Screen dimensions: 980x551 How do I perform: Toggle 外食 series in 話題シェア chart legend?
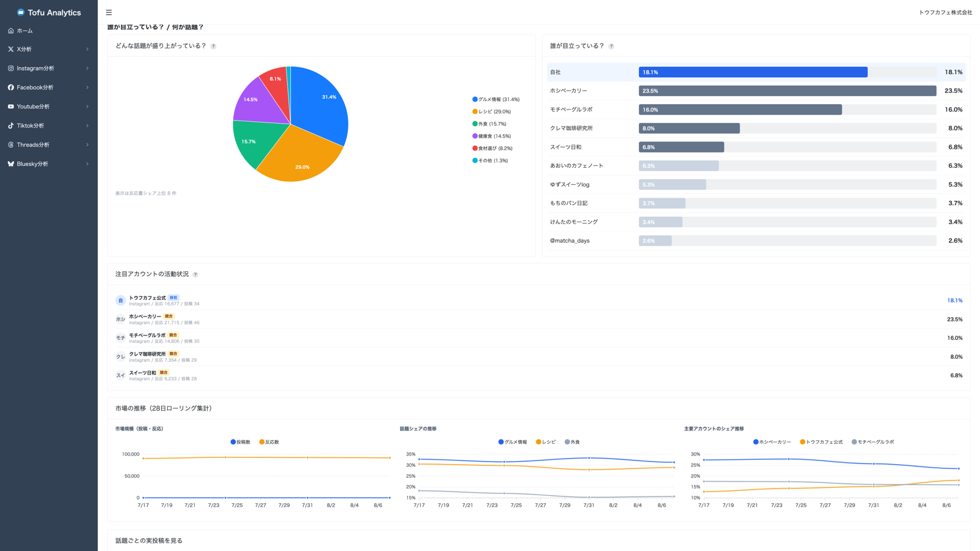pyautogui.click(x=573, y=442)
